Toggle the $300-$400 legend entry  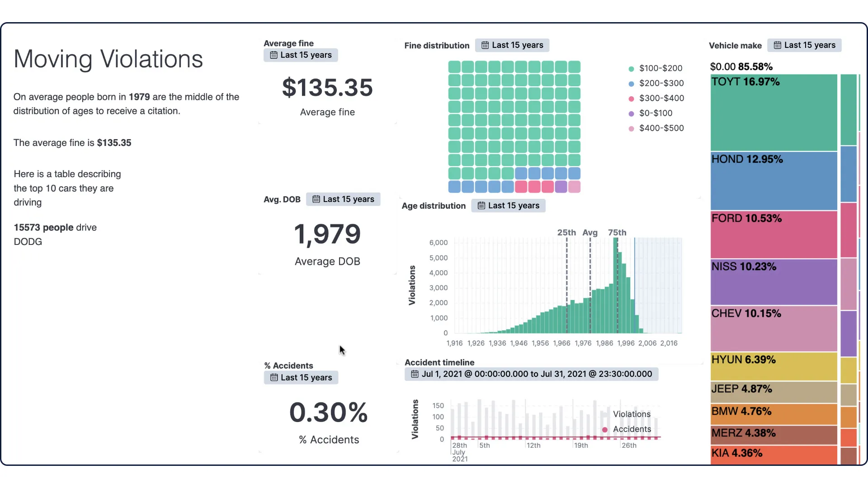661,98
